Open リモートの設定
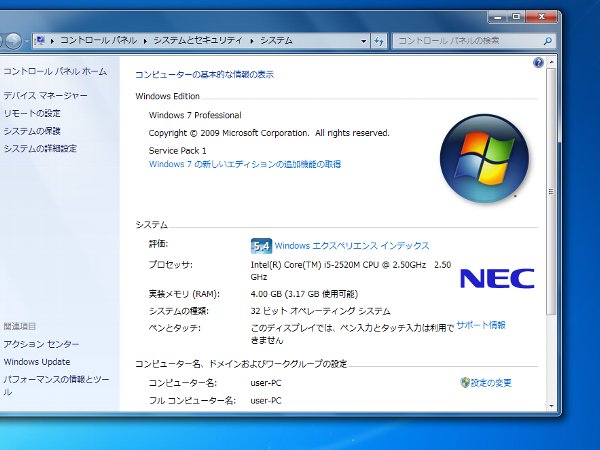600x450 pixels. pos(32,113)
